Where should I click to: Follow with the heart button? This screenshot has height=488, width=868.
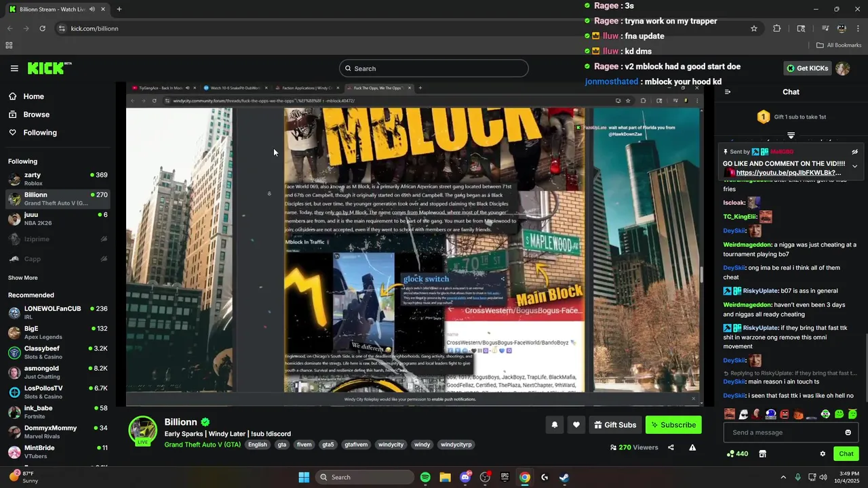pyautogui.click(x=576, y=425)
